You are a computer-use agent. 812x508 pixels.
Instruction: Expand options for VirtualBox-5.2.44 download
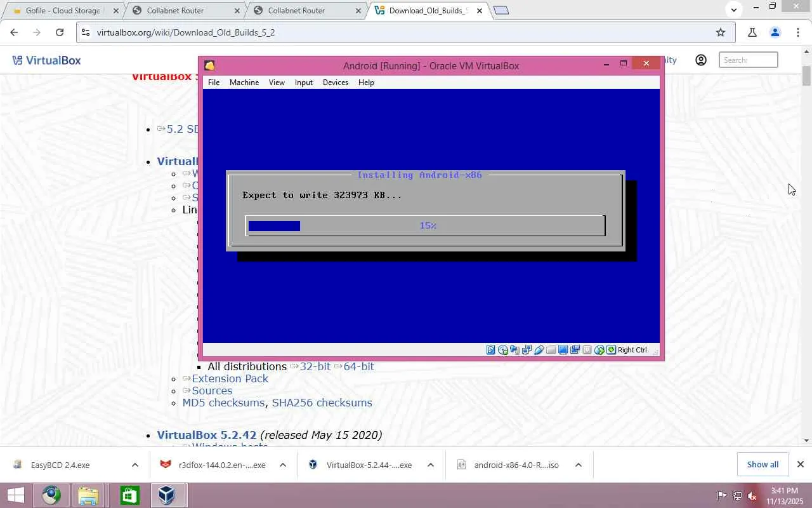pos(431,465)
